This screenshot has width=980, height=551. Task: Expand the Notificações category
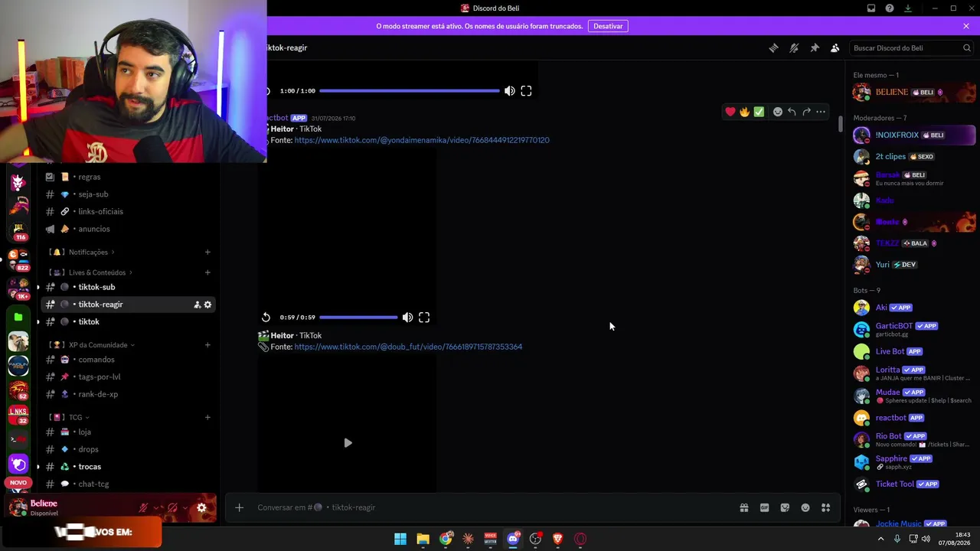pos(88,252)
